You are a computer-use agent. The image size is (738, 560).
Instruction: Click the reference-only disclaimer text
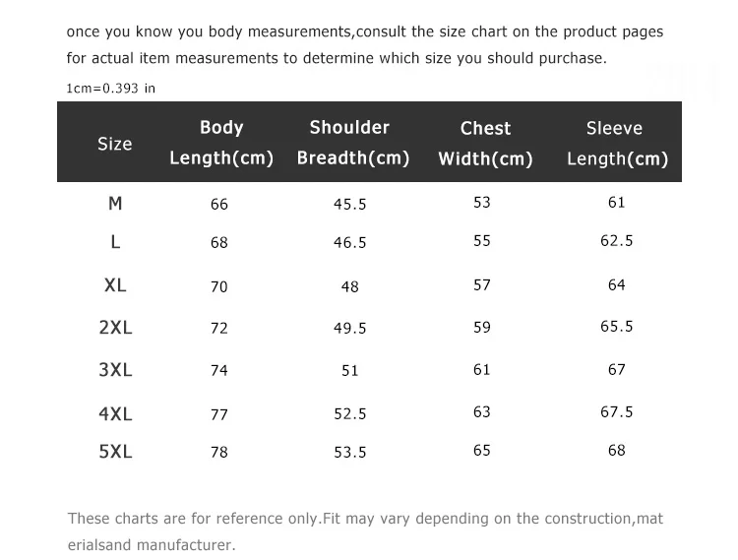pyautogui.click(x=365, y=531)
